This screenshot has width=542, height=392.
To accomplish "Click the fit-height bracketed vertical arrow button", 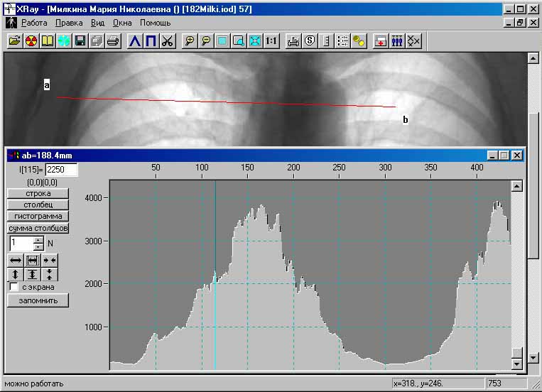I will coord(32,274).
